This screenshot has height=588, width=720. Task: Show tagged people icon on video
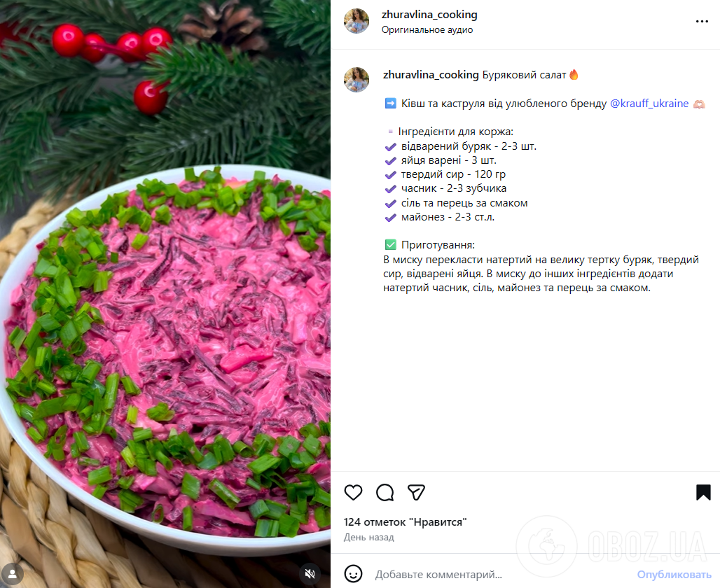pos(13,574)
